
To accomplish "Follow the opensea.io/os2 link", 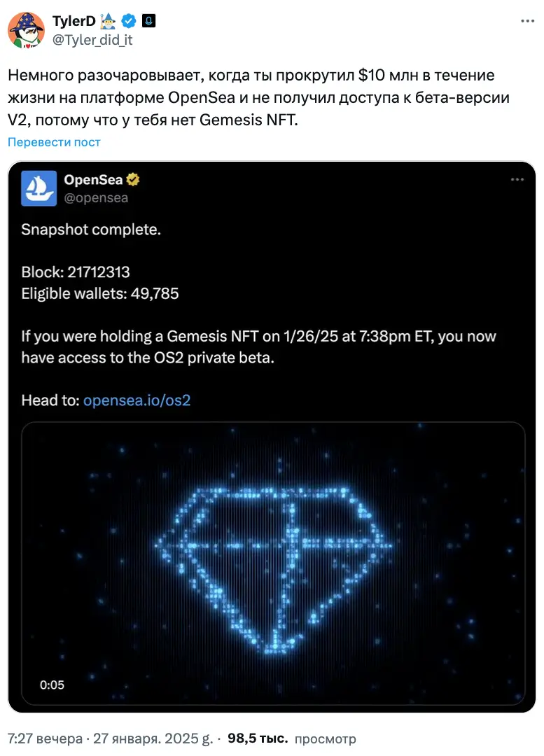I will 137,400.
